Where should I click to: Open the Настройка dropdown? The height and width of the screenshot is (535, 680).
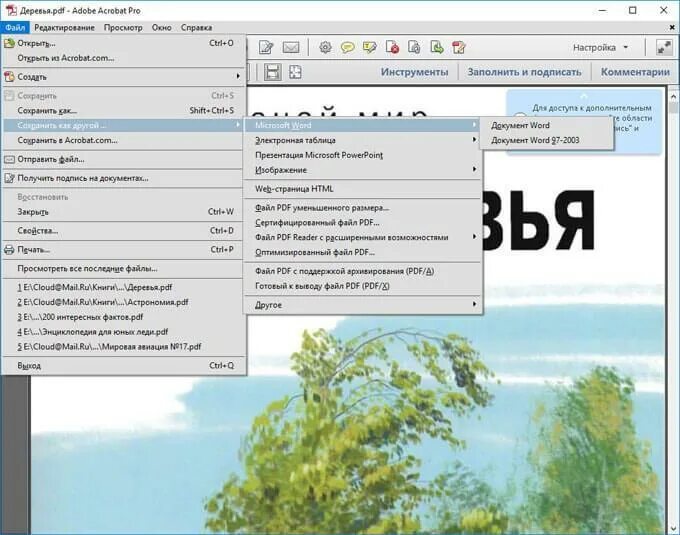(600, 47)
